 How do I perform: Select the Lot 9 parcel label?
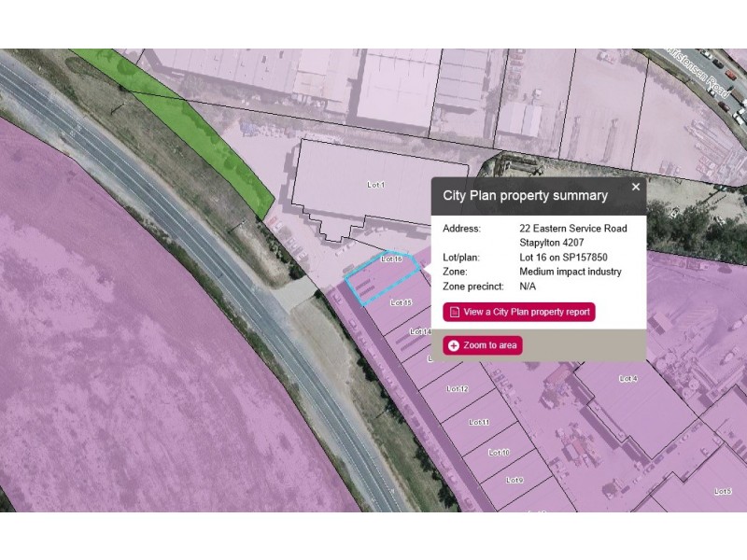click(x=514, y=480)
